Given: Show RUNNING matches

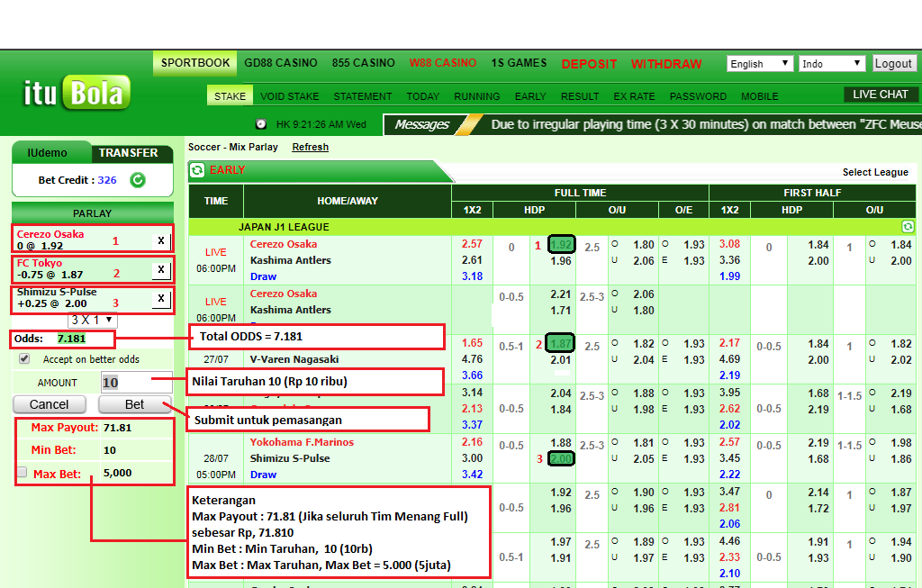Looking at the screenshot, I should click(477, 96).
